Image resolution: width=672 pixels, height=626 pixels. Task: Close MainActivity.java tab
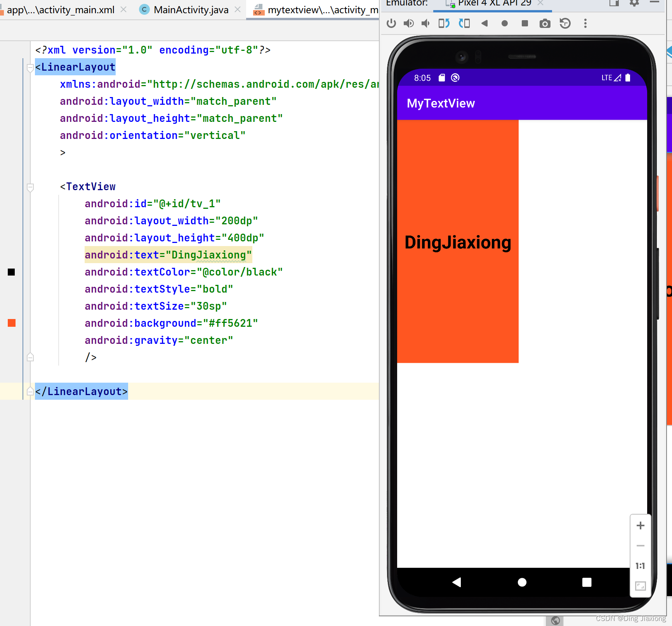pos(238,9)
